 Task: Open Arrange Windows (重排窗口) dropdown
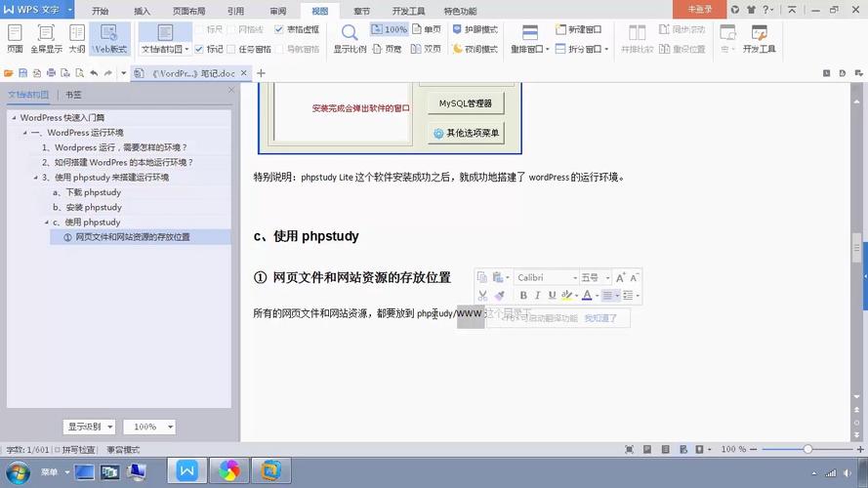530,49
